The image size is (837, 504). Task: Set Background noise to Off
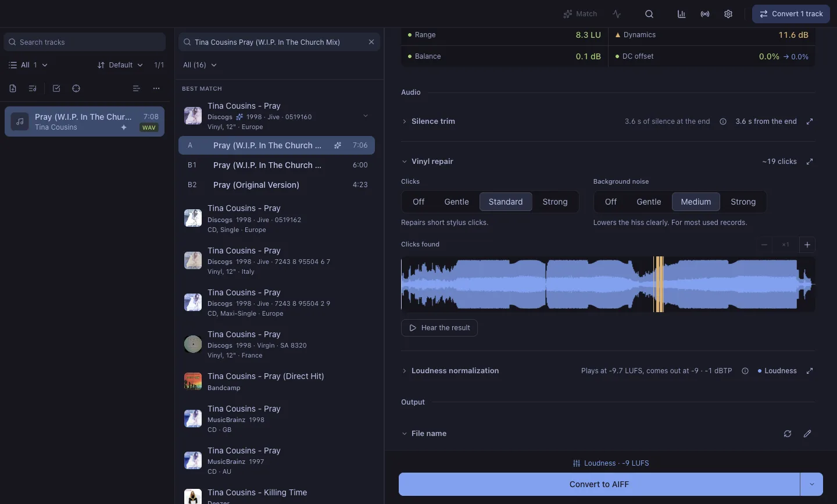[611, 202]
